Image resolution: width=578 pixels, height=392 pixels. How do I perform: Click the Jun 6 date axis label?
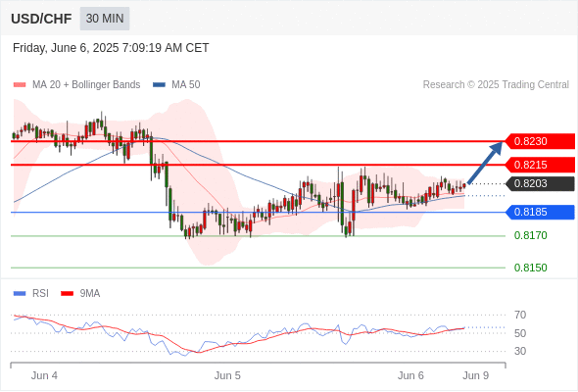tap(410, 375)
